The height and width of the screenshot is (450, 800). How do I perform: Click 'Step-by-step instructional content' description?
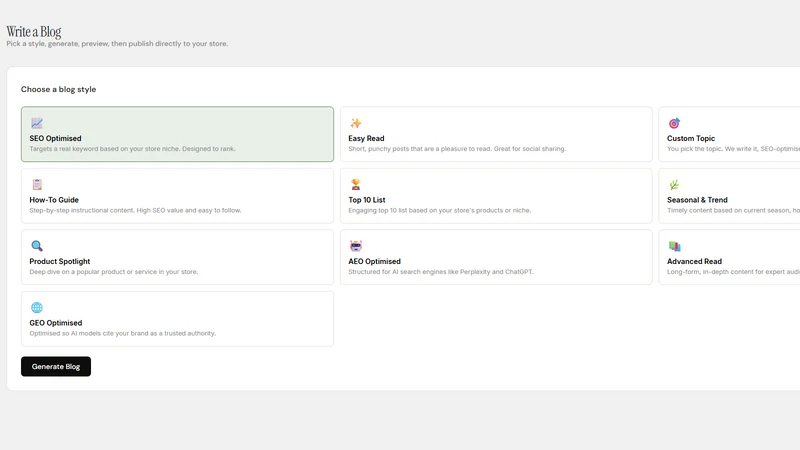(x=135, y=210)
